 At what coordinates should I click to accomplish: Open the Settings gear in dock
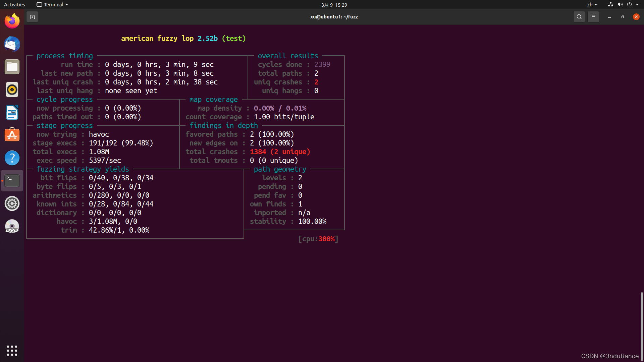[x=12, y=203]
